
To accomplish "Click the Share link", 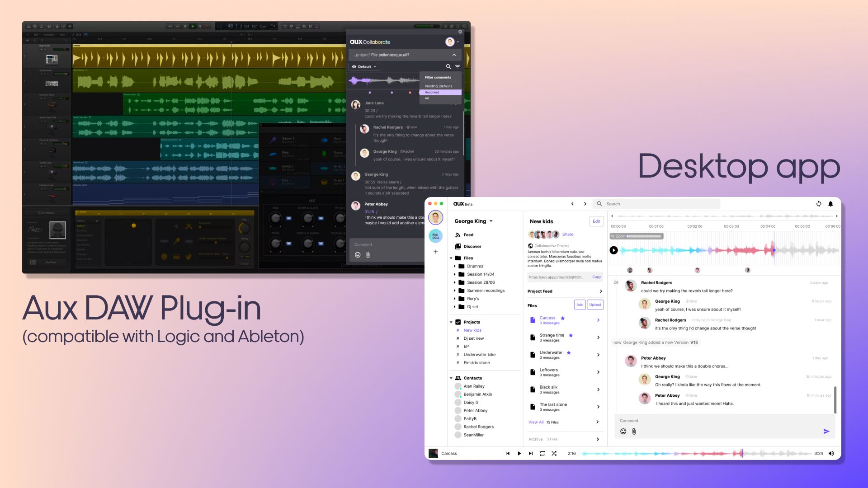I will (568, 234).
